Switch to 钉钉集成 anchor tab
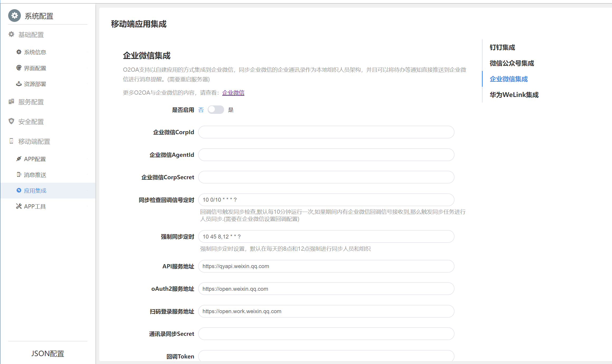Screen dimensions: 612x364 point(502,47)
